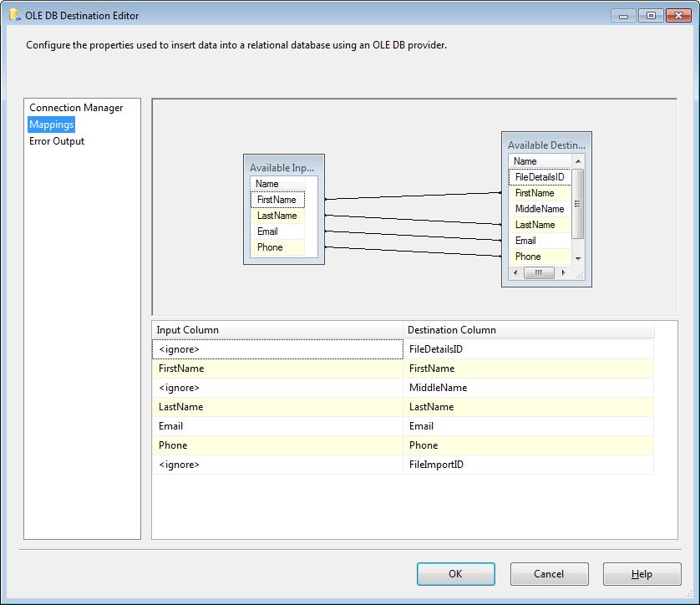Click the LastName destination column cell in the grid
The width and height of the screenshot is (700, 605).
529,407
